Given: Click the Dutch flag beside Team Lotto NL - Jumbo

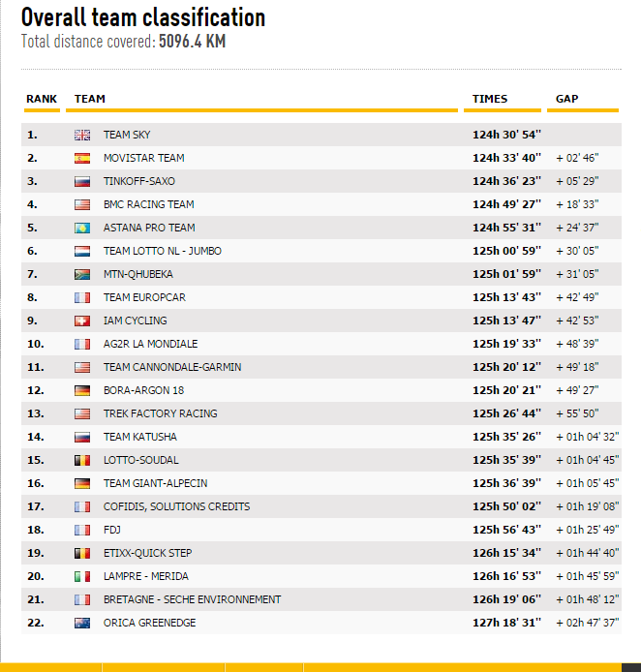Looking at the screenshot, I should (x=82, y=251).
